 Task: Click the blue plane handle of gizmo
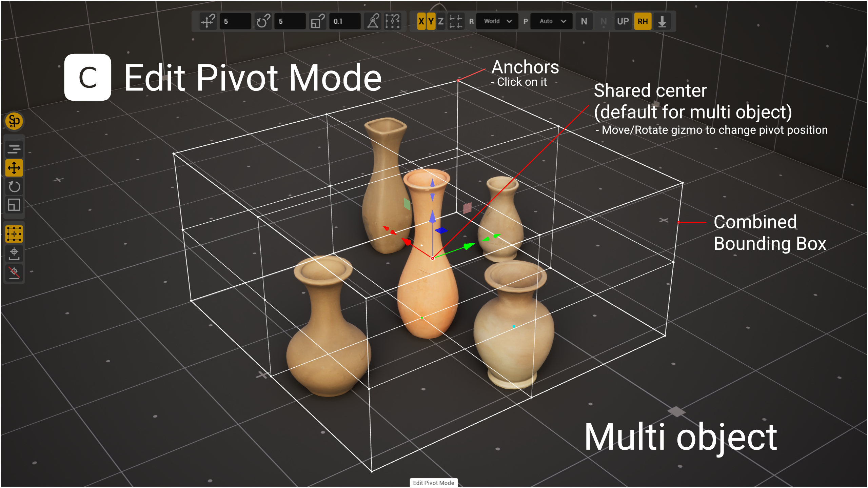click(441, 231)
